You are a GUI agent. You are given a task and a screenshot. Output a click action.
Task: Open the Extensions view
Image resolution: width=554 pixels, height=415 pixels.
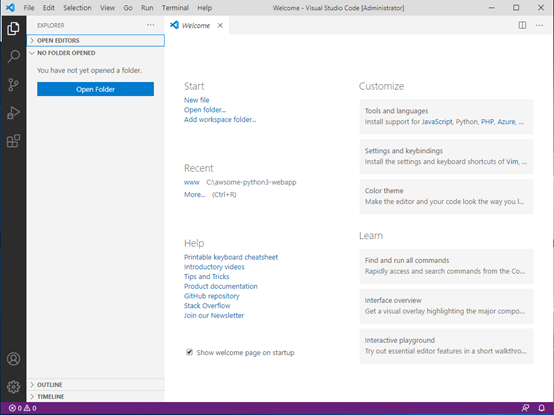13,141
